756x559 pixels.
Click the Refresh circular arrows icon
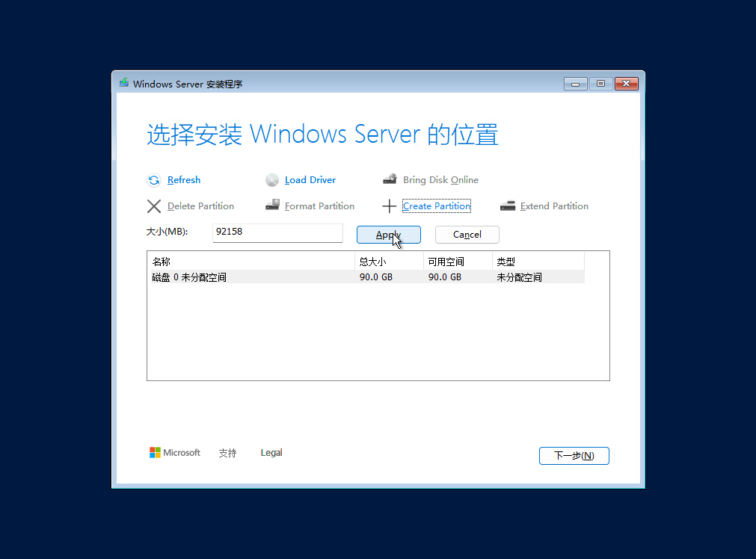point(154,180)
